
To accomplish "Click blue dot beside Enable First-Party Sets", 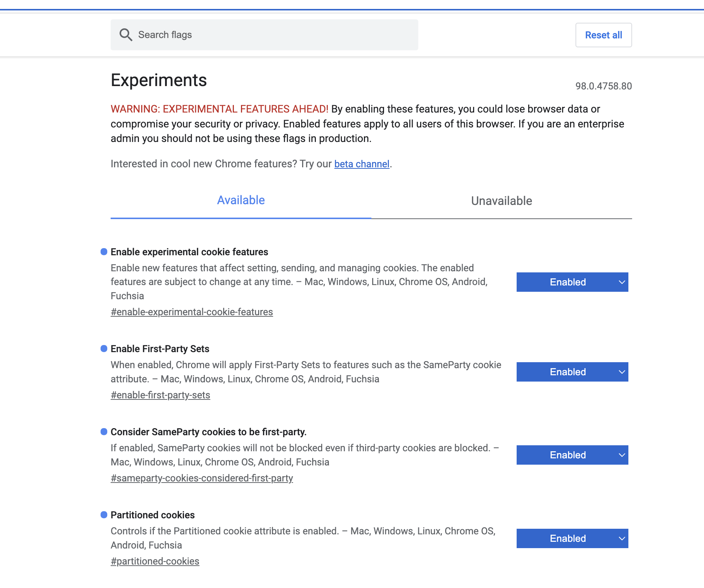I will tap(104, 349).
